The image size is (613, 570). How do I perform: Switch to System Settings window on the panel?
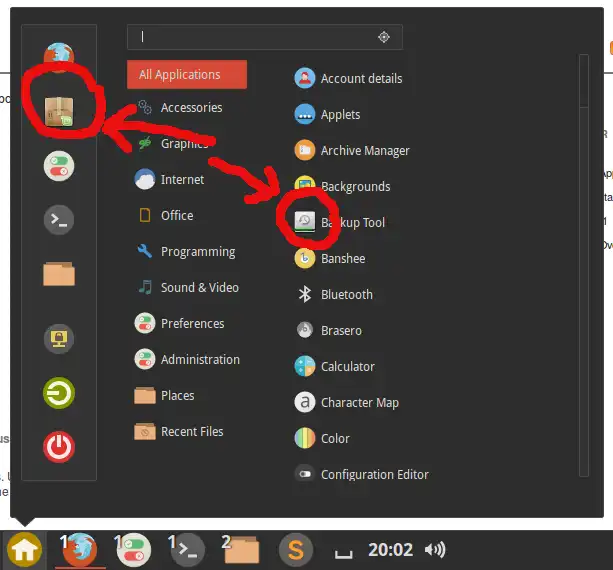(133, 550)
